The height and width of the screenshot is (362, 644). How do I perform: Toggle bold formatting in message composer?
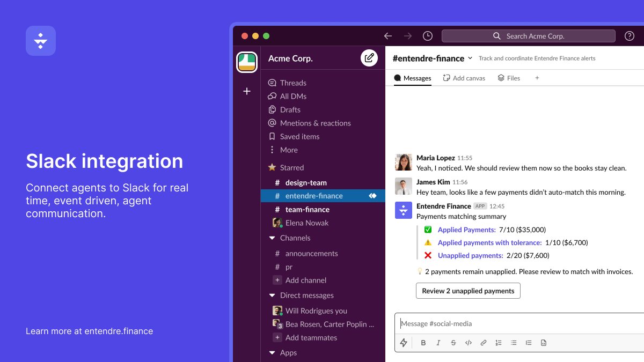click(423, 343)
